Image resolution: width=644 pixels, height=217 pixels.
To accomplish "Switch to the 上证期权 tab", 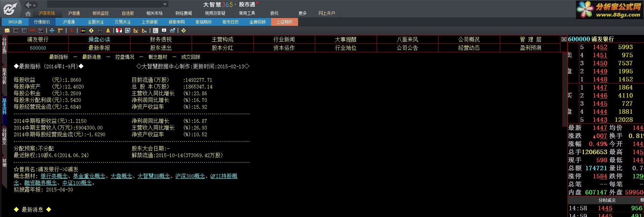I will click(285, 22).
